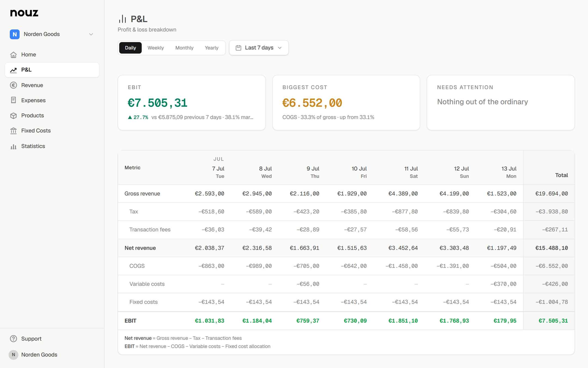Click the Profit & loss breakdown subtitle

pos(147,30)
